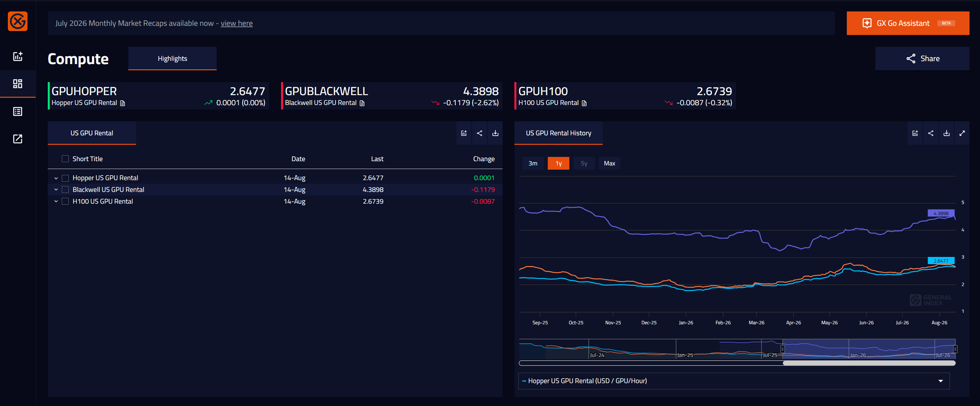Switch to the Highlights tab
Image resolution: width=980 pixels, height=406 pixels.
(172, 59)
